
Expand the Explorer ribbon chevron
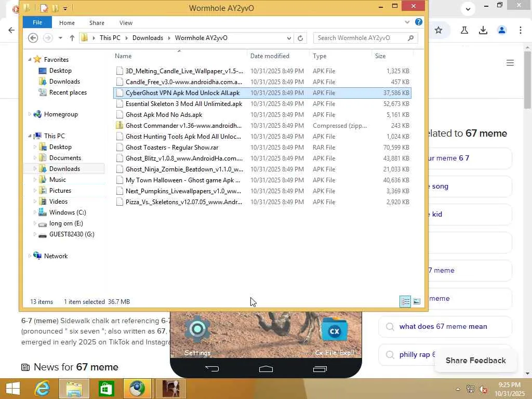click(407, 22)
